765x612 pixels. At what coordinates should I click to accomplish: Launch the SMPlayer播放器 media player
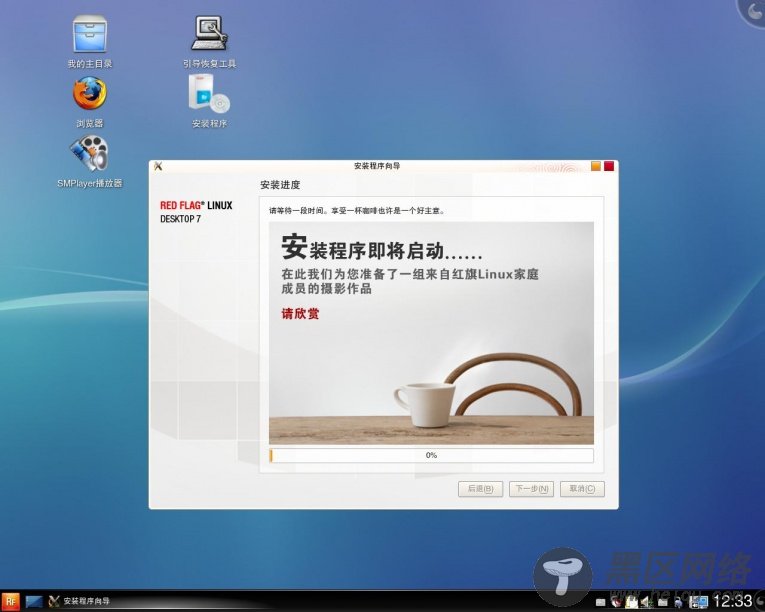pos(90,161)
